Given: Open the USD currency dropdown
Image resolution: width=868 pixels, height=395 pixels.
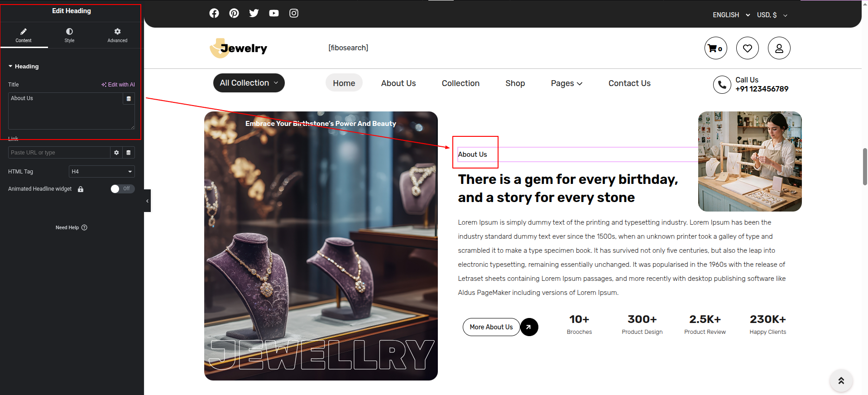Looking at the screenshot, I should (x=772, y=15).
